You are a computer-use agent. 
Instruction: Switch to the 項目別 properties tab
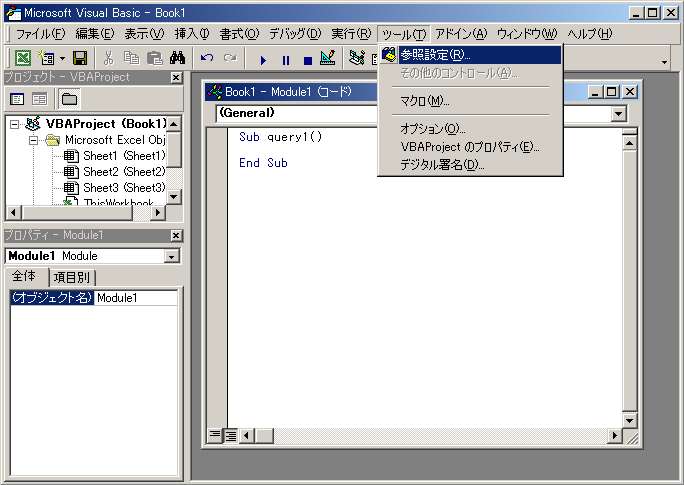point(72,277)
